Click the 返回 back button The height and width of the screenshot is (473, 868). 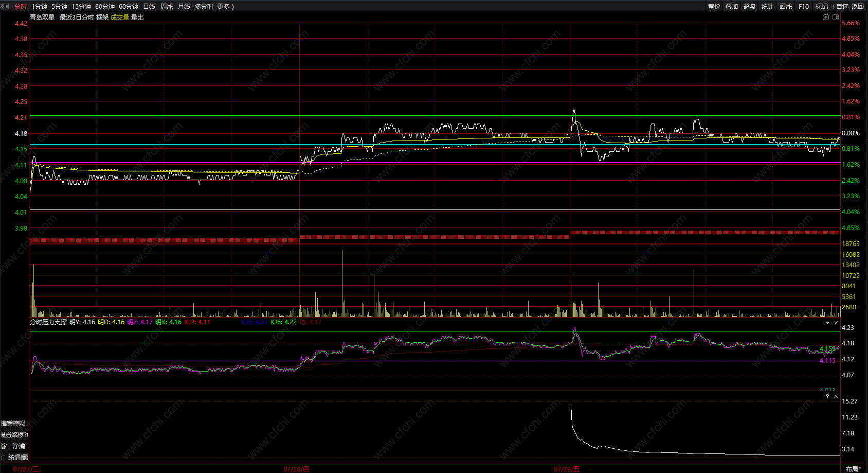tap(858, 6)
